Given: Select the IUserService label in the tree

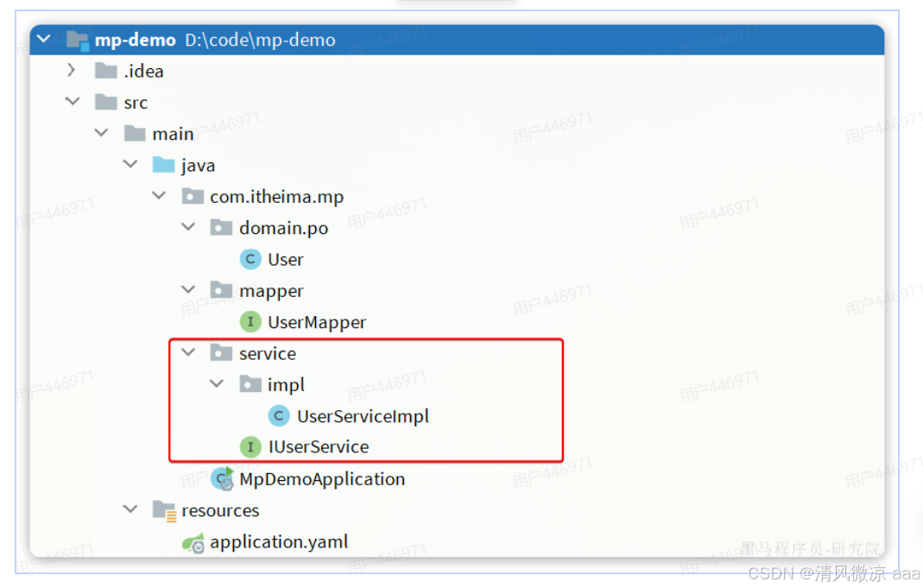Looking at the screenshot, I should point(319,447).
